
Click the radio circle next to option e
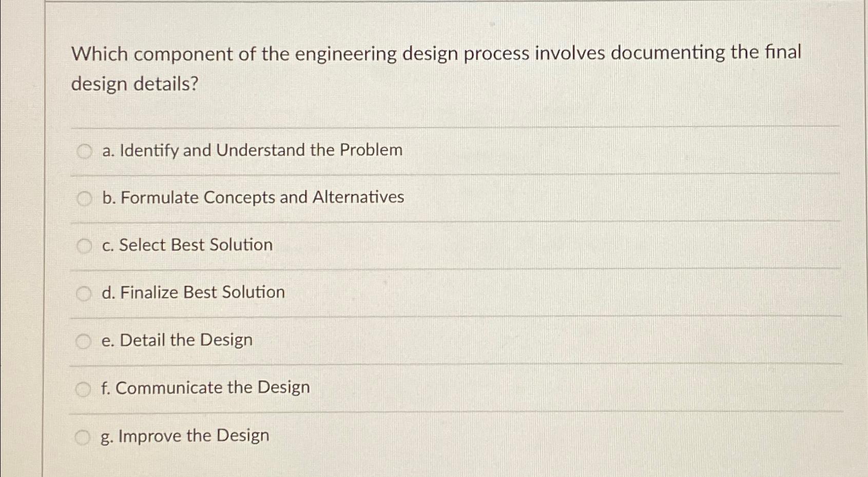[84, 341]
